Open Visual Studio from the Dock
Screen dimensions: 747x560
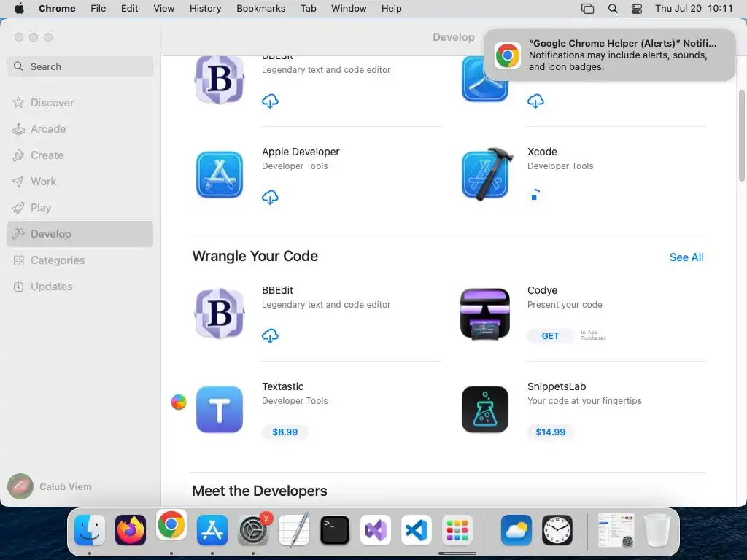[376, 530]
